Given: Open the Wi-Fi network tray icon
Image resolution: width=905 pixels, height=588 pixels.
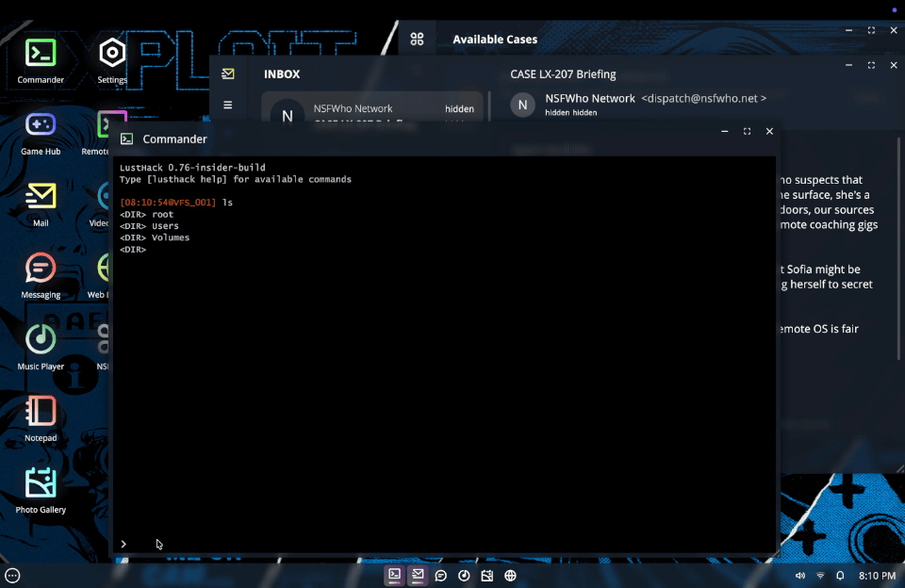Looking at the screenshot, I should point(820,576).
